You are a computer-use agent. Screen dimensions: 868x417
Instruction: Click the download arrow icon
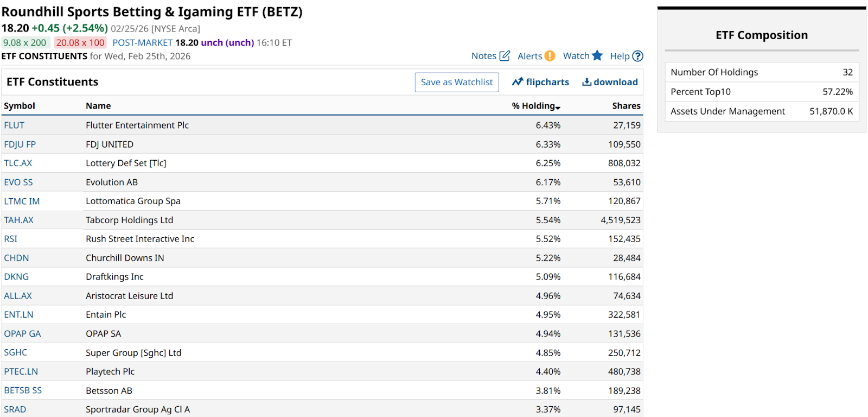point(586,82)
